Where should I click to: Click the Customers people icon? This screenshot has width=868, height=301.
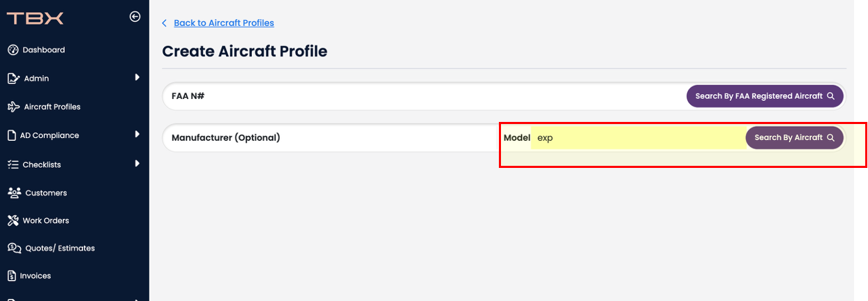tap(13, 192)
